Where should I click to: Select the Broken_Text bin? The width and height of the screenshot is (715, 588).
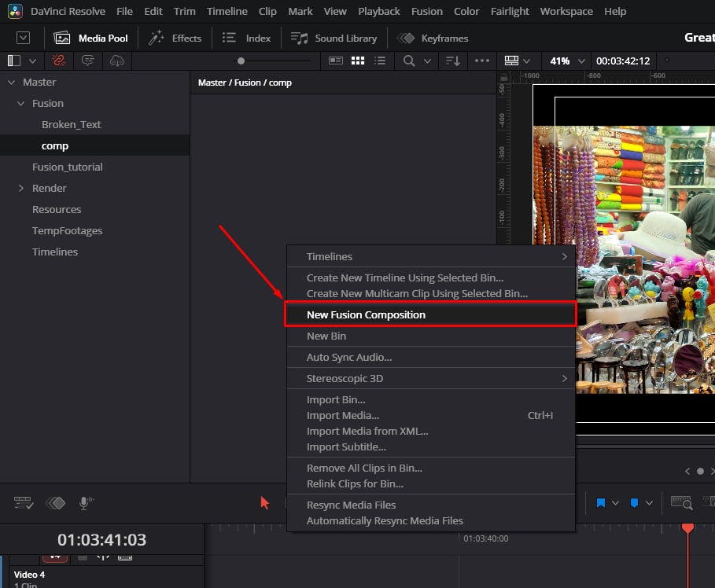71,124
